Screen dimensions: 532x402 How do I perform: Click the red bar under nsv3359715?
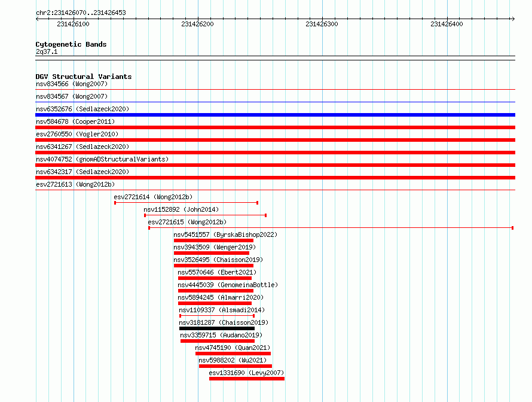(x=218, y=341)
